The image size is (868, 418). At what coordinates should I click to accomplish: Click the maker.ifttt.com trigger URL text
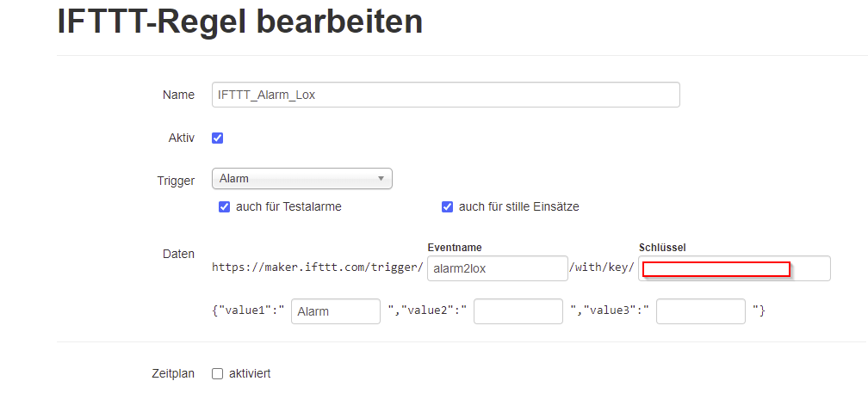pos(318,267)
